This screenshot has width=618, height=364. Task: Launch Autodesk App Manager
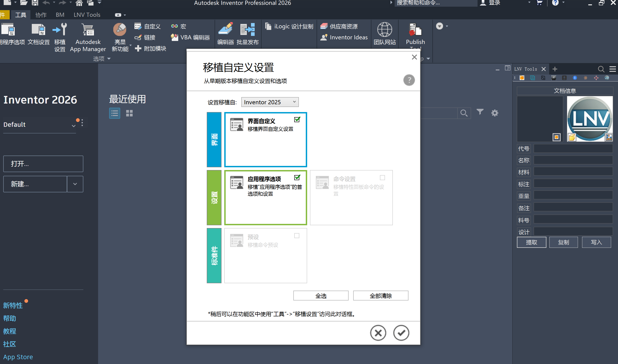tap(88, 37)
